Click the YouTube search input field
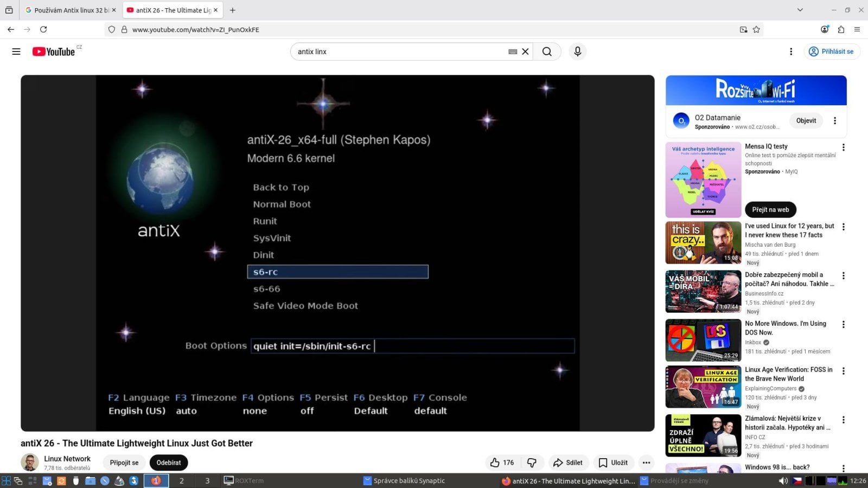The height and width of the screenshot is (488, 868). pos(401,52)
